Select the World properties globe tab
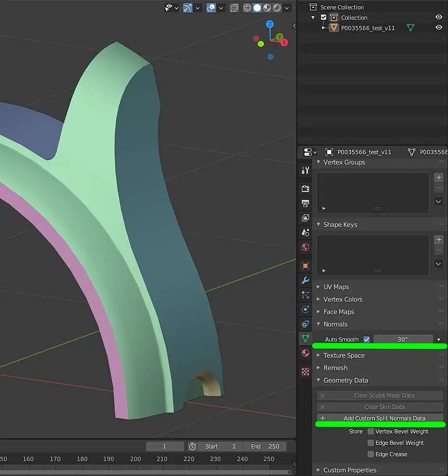Image resolution: width=448 pixels, height=476 pixels. pos(305,247)
